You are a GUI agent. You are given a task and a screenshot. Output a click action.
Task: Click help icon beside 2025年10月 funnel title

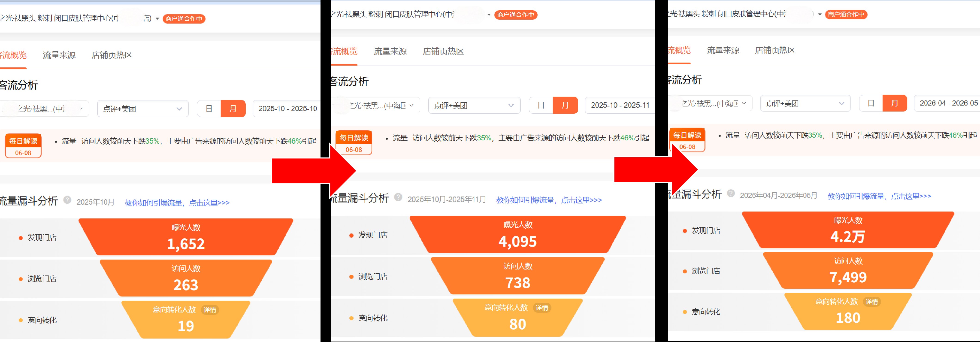click(67, 200)
